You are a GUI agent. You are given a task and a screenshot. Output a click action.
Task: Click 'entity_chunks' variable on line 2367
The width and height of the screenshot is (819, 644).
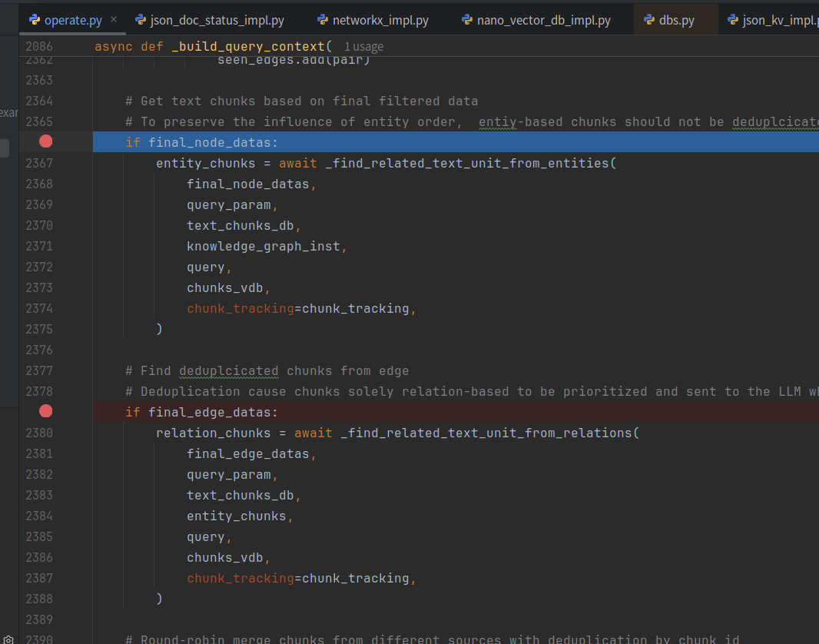tap(206, 164)
